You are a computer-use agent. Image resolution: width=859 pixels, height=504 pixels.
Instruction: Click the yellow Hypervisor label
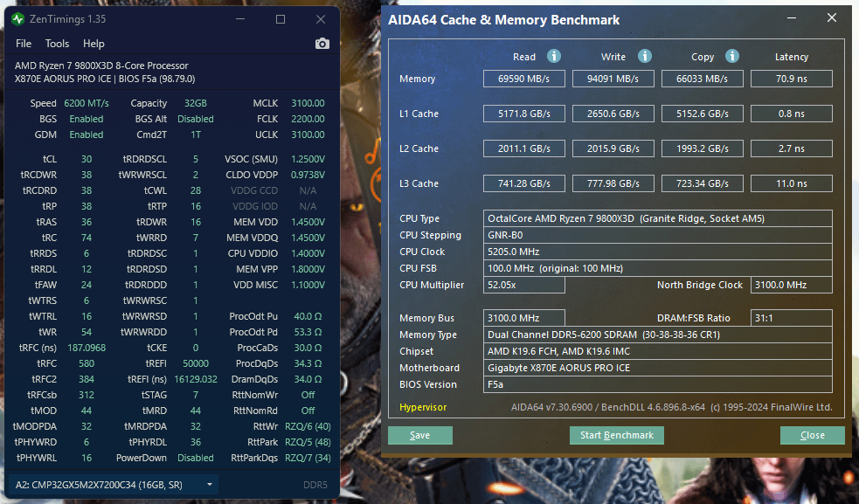click(x=423, y=407)
